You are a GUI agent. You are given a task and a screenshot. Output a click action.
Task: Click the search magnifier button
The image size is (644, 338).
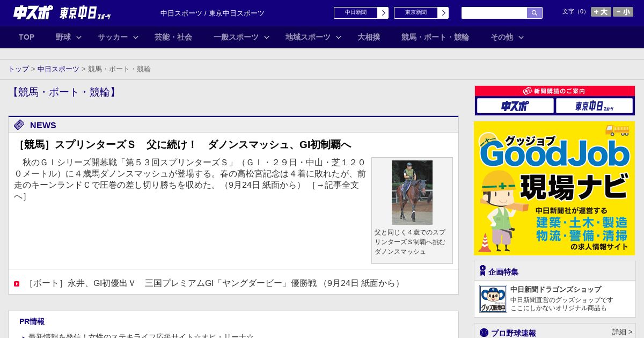[535, 13]
